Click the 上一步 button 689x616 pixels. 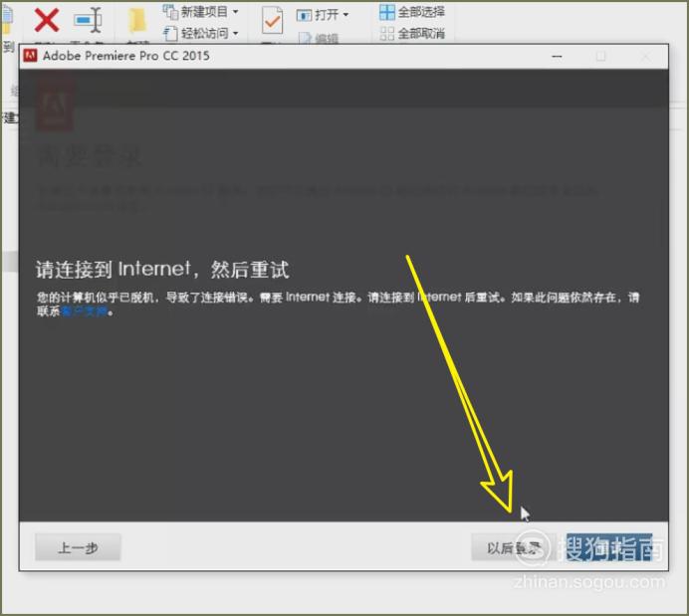(x=78, y=547)
